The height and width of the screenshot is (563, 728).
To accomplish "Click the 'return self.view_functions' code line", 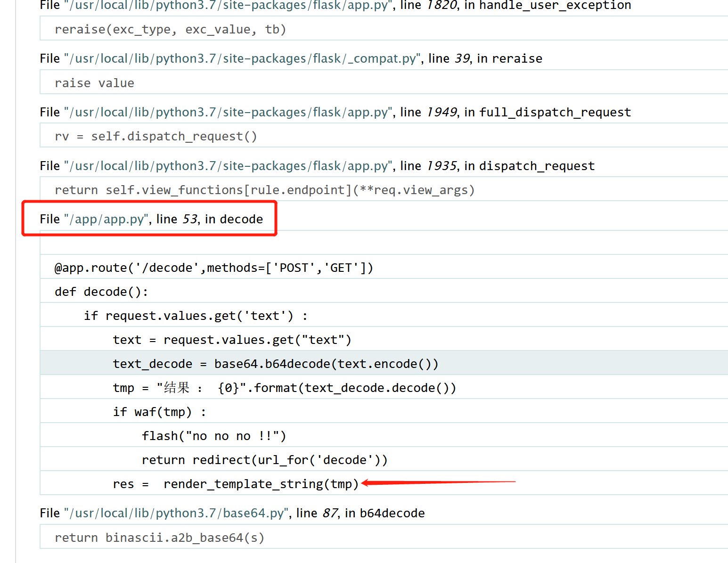I will coord(384,190).
